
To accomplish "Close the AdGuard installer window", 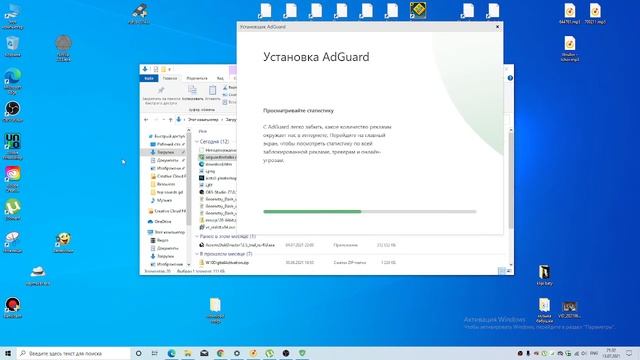I will [x=498, y=27].
